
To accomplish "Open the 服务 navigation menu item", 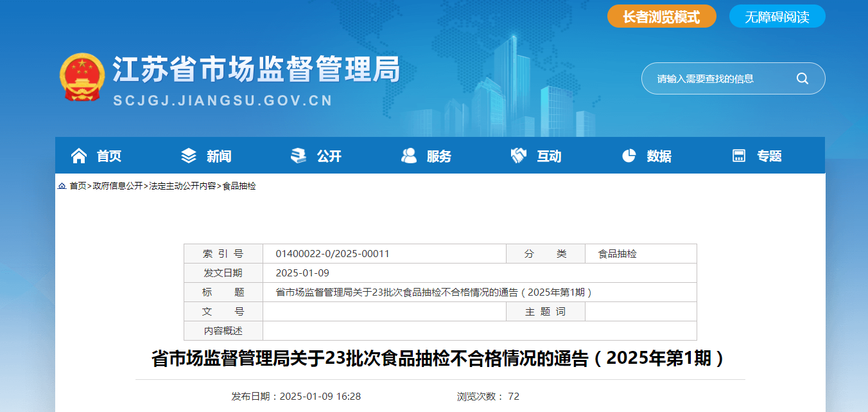I will [x=439, y=156].
